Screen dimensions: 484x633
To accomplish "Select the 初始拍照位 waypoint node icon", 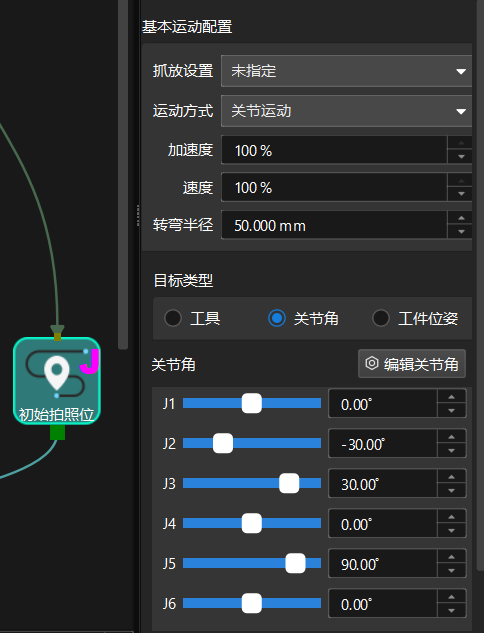I will [57, 381].
